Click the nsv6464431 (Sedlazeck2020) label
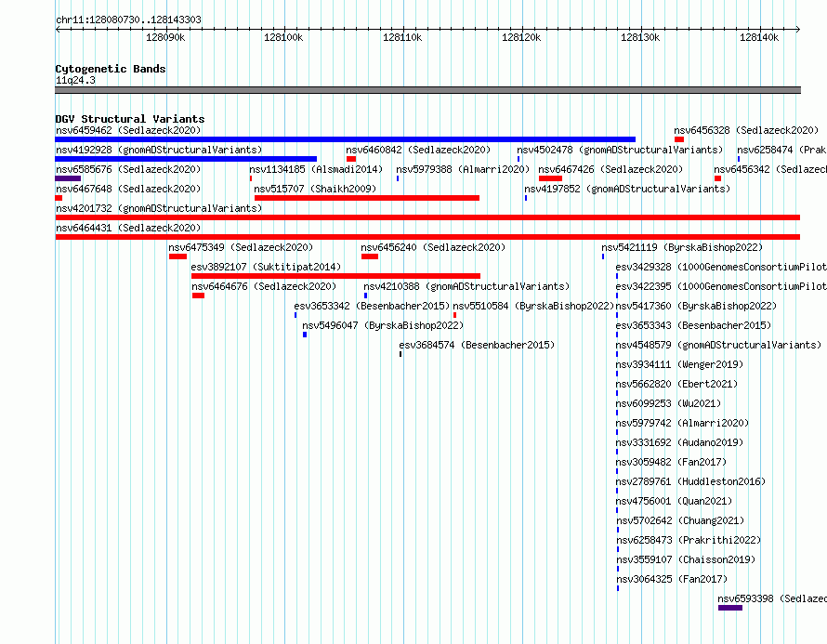The width and height of the screenshot is (827, 644). click(128, 228)
